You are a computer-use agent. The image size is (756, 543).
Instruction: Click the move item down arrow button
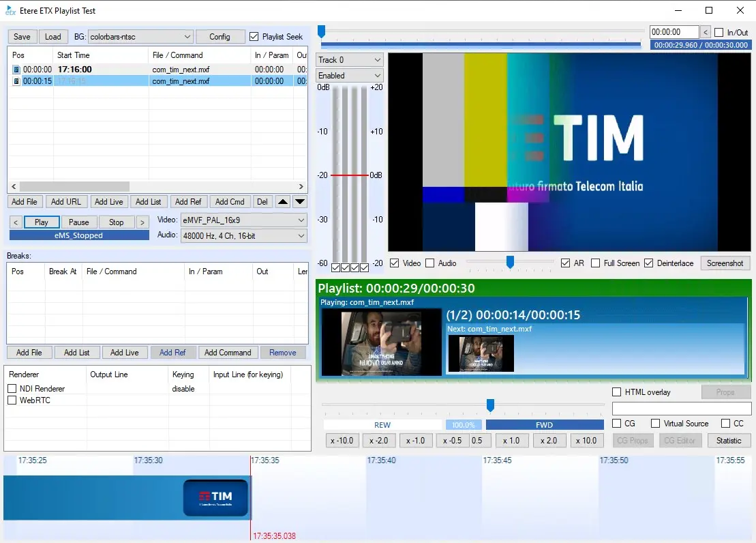click(300, 202)
